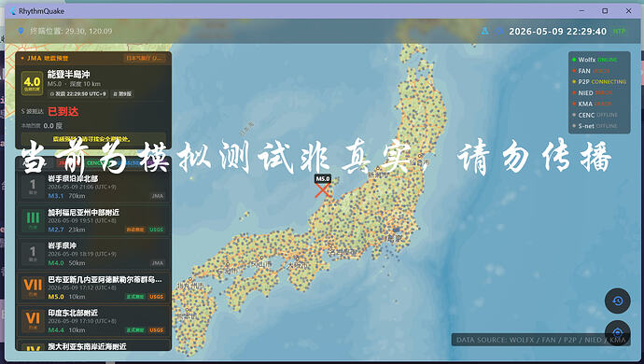Screen dimensions: 644x364
Task: Click the location pin icon in header
Action: [21, 31]
